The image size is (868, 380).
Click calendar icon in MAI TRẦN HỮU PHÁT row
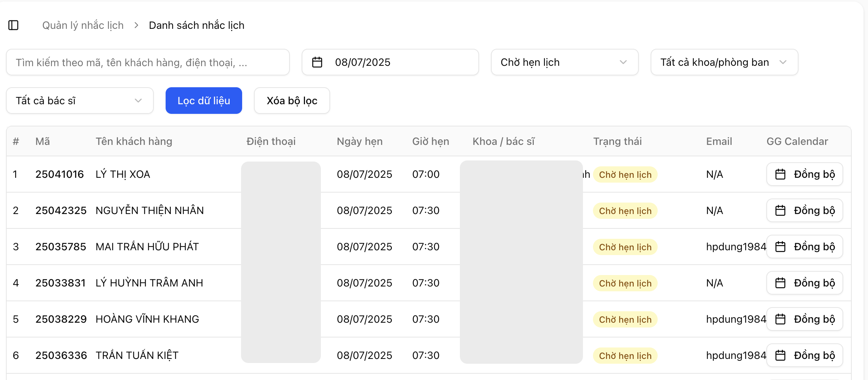pyautogui.click(x=780, y=247)
